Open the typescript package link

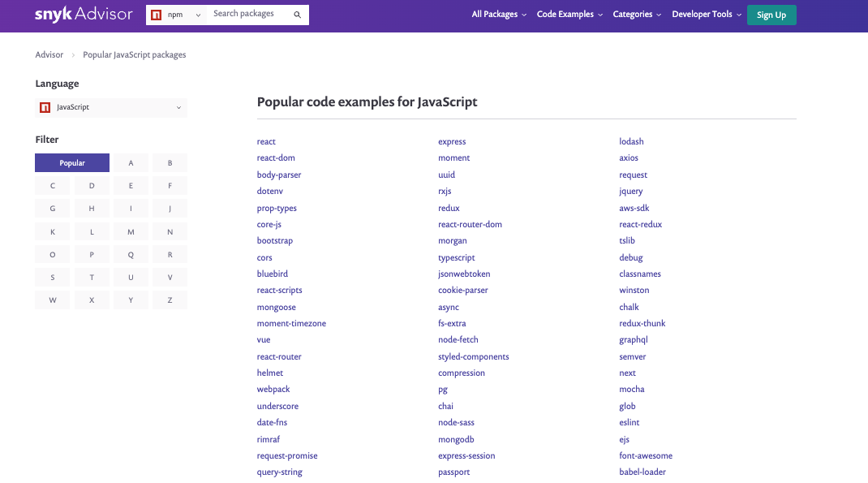click(x=456, y=257)
